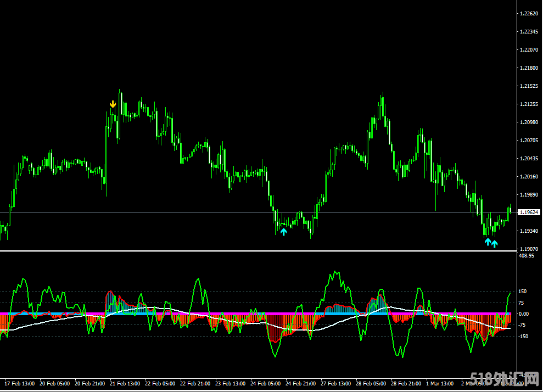Click the 1.20160 price scale label
Image resolution: width=543 pixels, height=392 pixels.
[x=529, y=177]
